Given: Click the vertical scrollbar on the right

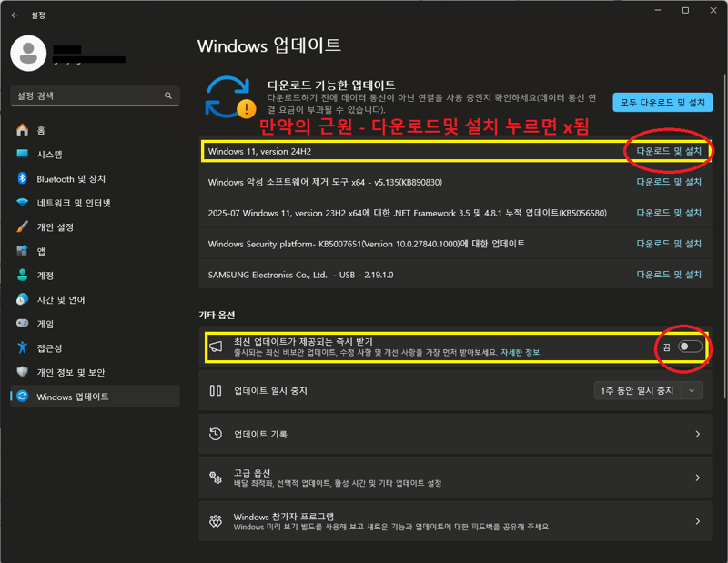Looking at the screenshot, I should [724, 236].
